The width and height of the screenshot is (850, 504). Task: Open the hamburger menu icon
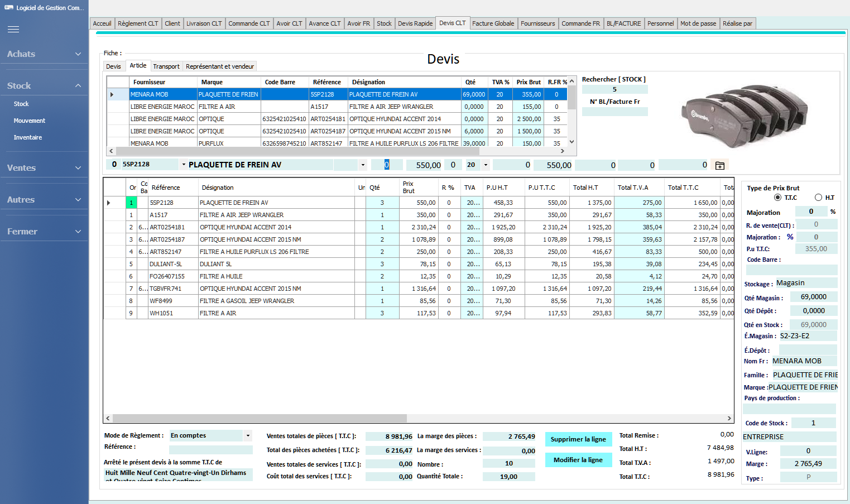13,29
